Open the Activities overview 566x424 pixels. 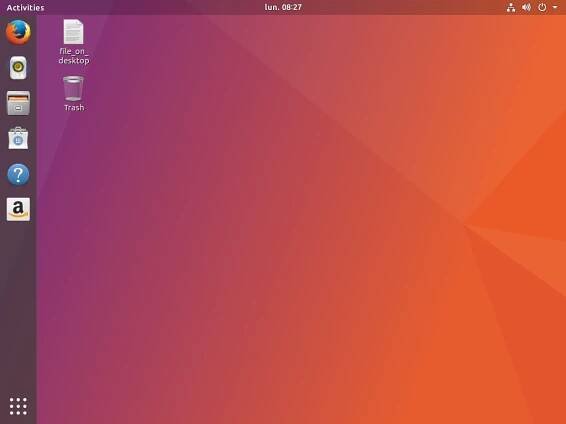click(25, 7)
